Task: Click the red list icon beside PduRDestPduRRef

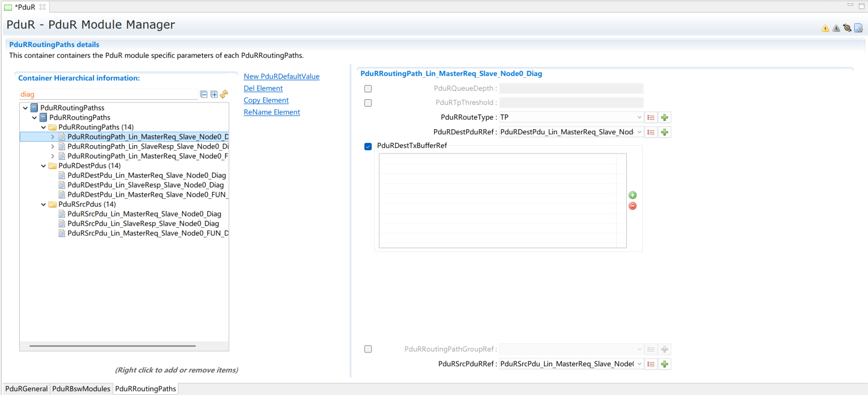Action: (651, 132)
